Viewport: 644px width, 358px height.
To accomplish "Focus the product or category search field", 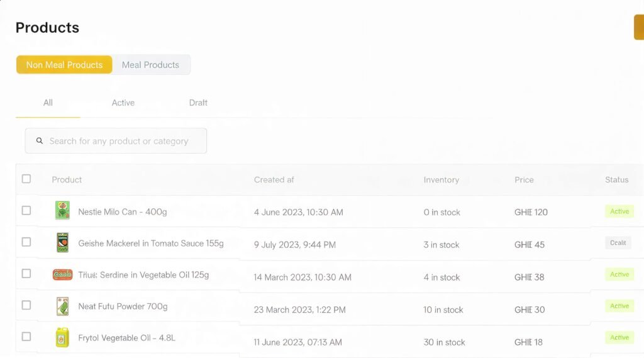I will [x=119, y=141].
